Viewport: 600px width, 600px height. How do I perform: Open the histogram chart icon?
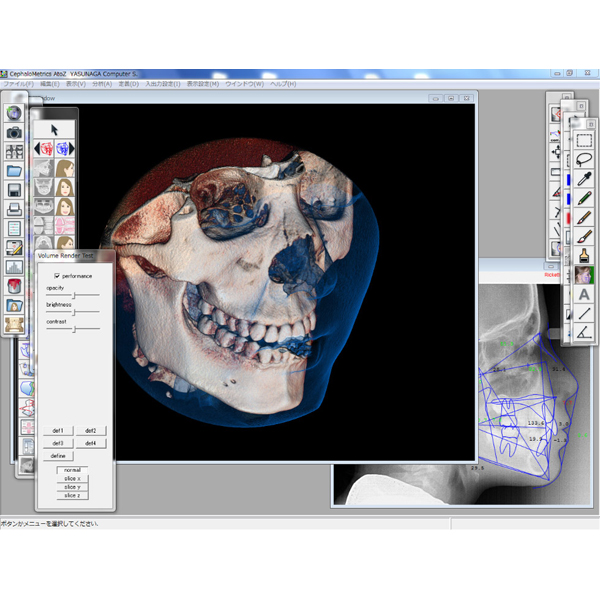14,267
